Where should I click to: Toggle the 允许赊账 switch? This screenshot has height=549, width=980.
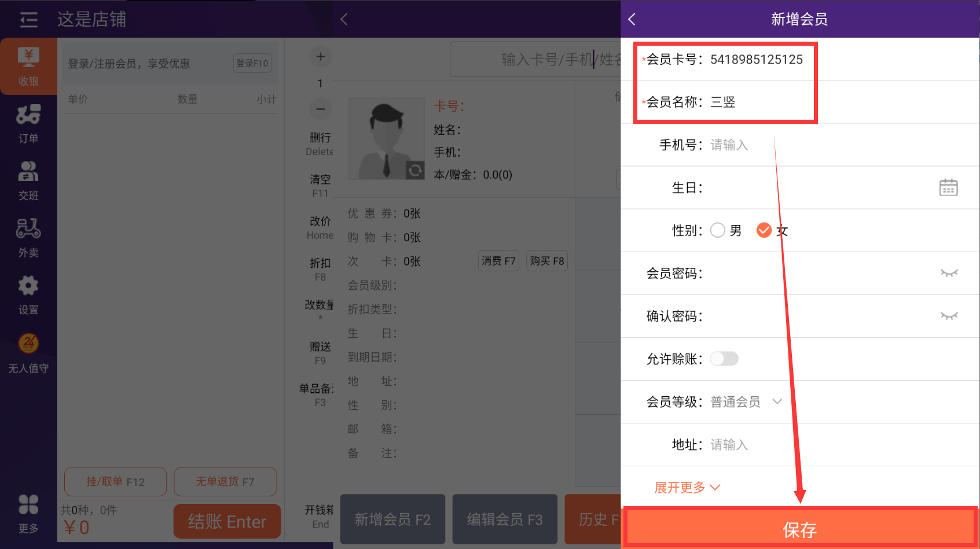[724, 359]
